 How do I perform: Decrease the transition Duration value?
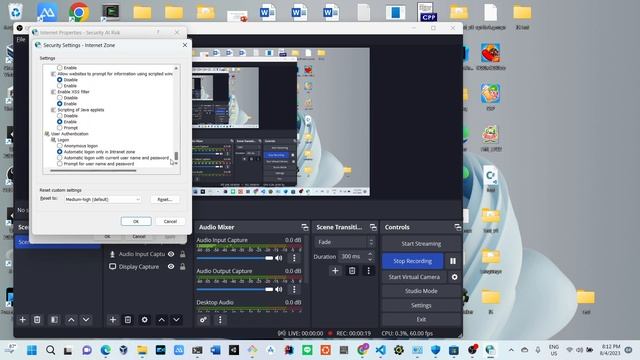click(370, 259)
